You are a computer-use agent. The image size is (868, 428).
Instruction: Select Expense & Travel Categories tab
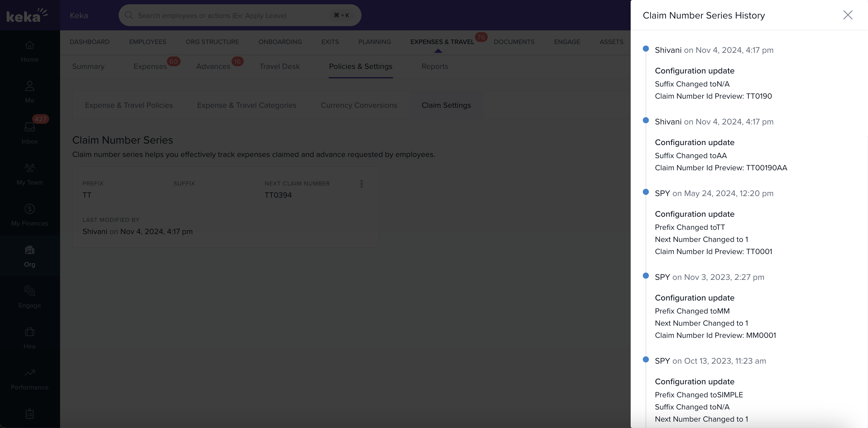click(247, 105)
